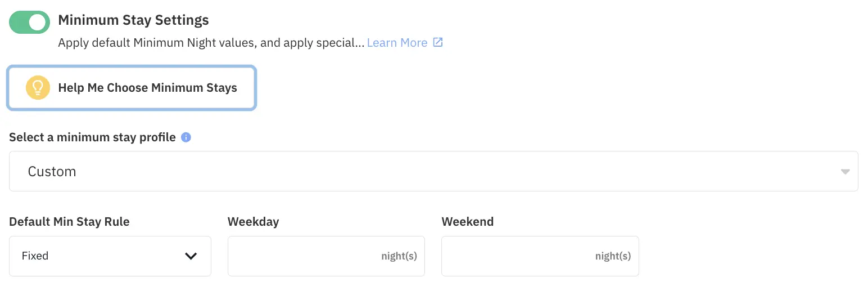
Task: Click the Weekday field label
Action: tap(253, 222)
